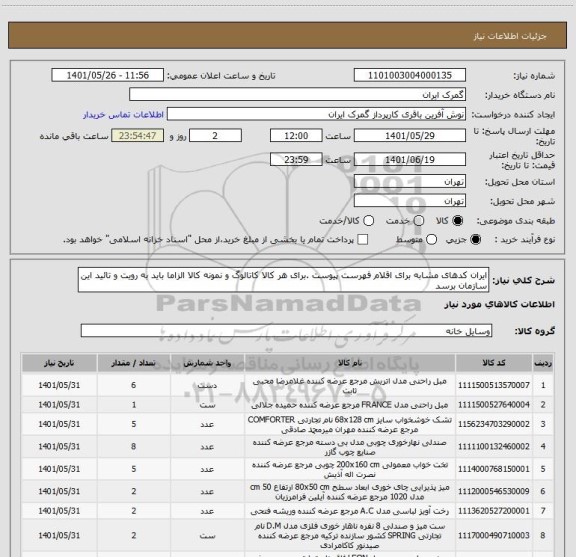Click the گروه کالا field وسایل خانه
Viewport: 576px width, 557px height.
pos(286,331)
